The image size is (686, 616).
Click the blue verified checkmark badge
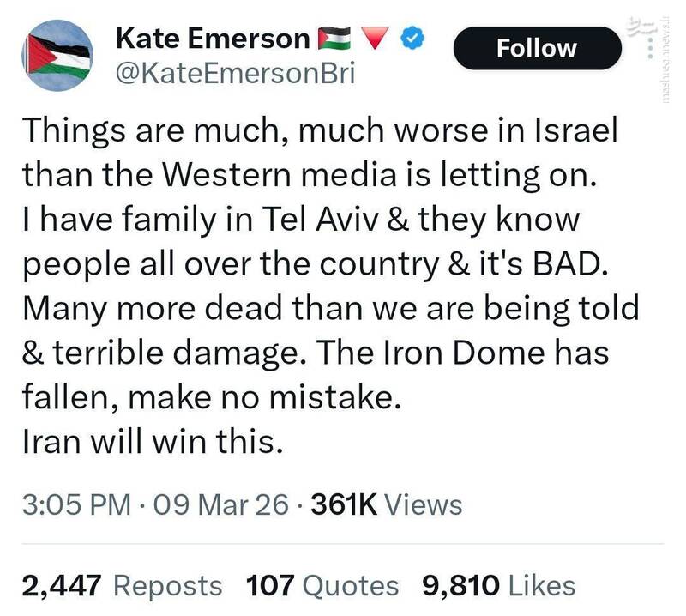click(413, 39)
